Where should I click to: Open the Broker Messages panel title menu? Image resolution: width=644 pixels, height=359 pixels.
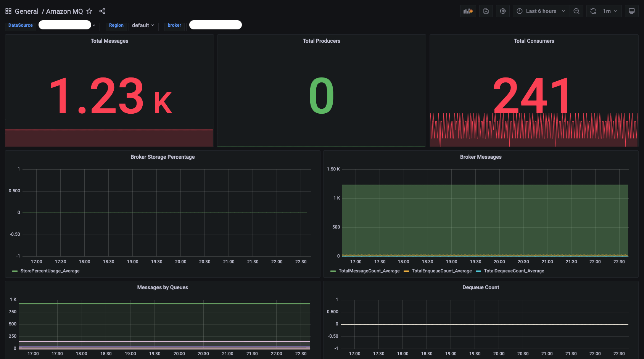point(481,157)
